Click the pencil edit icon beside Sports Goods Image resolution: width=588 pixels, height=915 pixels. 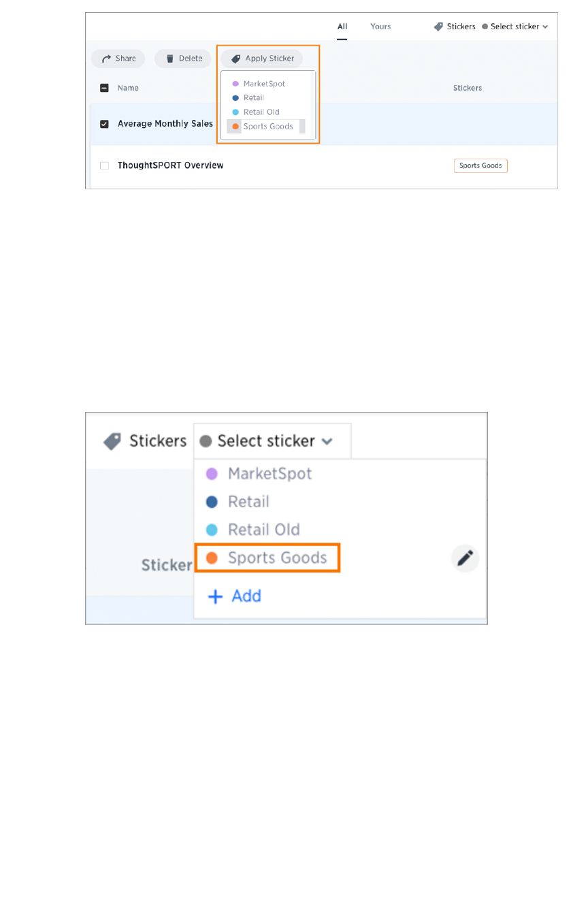465,558
